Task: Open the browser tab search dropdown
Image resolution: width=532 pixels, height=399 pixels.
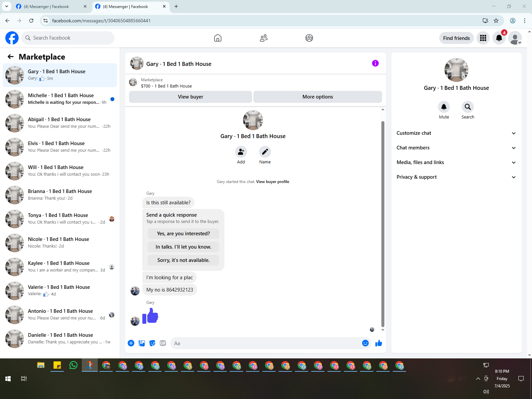Action: [x=6, y=6]
